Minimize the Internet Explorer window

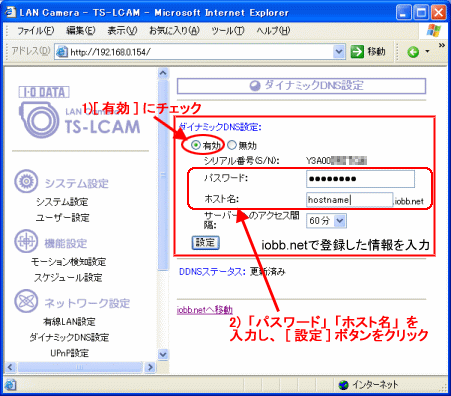(404, 13)
